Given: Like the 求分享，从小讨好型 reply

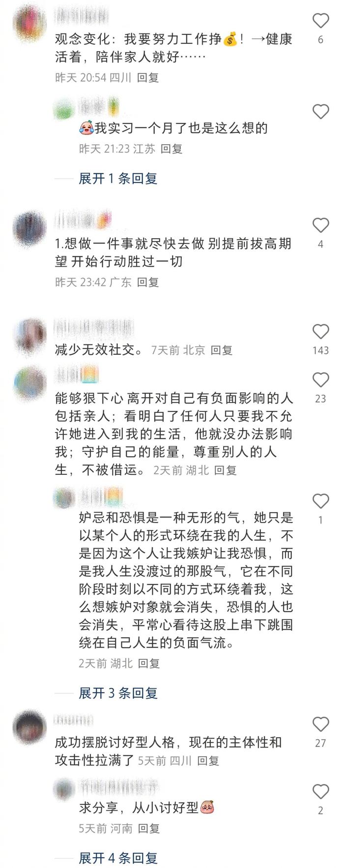Looking at the screenshot, I should point(320,792).
